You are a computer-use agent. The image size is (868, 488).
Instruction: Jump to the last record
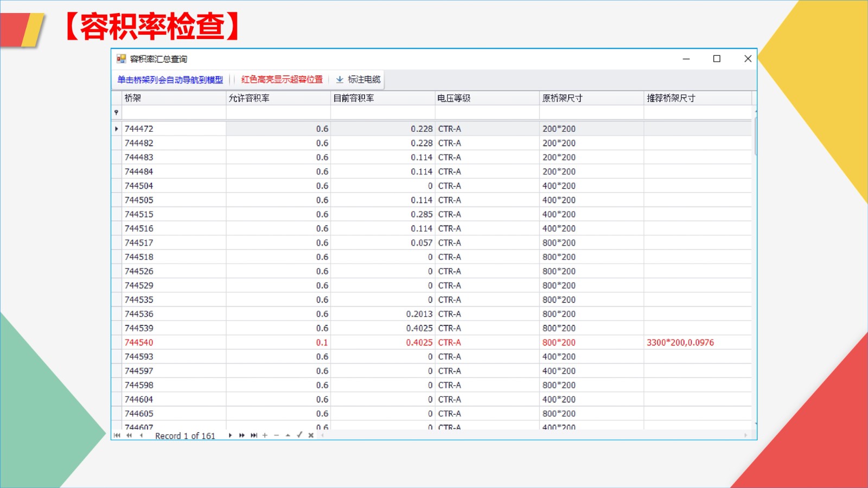pyautogui.click(x=253, y=435)
